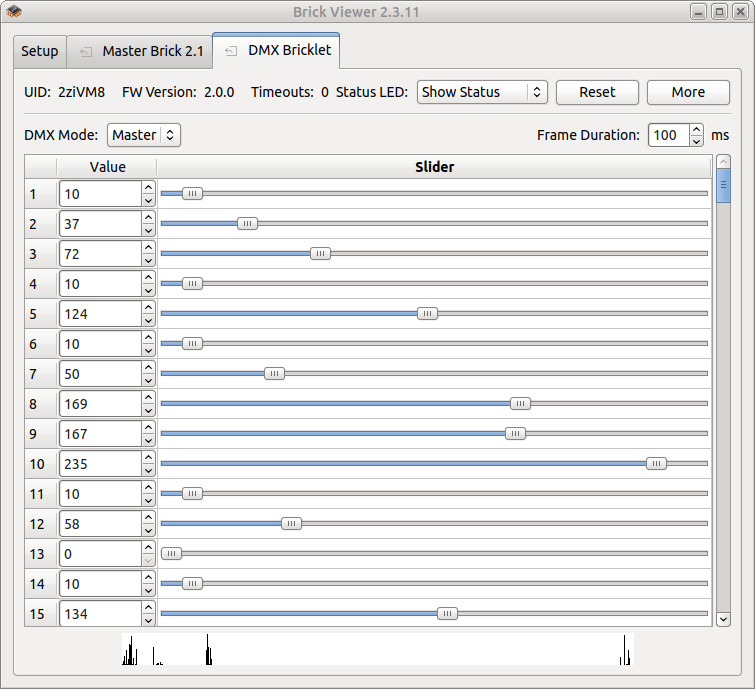Click the detach icon on Master Brick tab
Screen dimensions: 755x689
[x=86, y=51]
